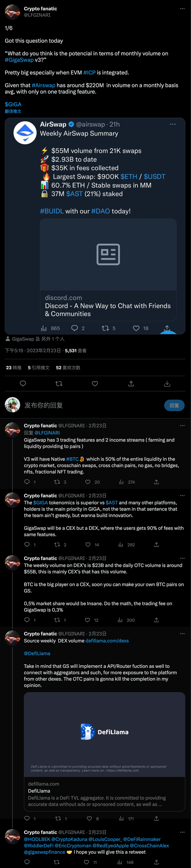Open the three-dot menu on main tweet

coord(182,9)
